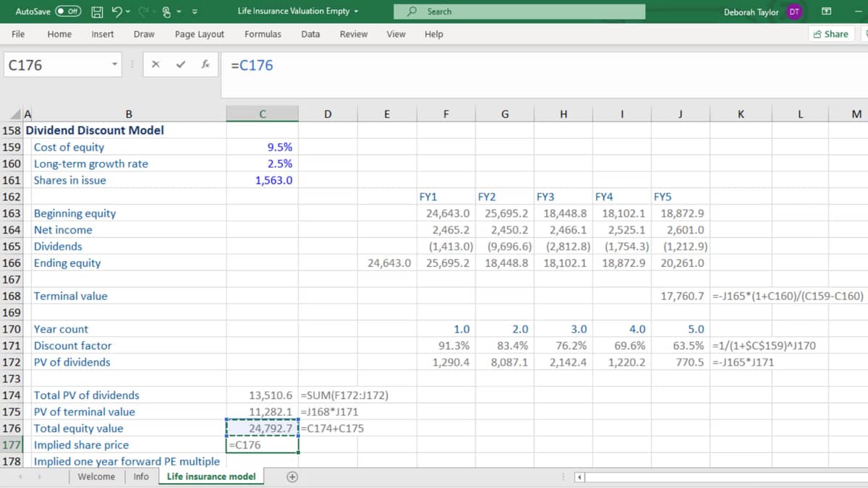Open Ribbon Display Options icon

coord(827,12)
